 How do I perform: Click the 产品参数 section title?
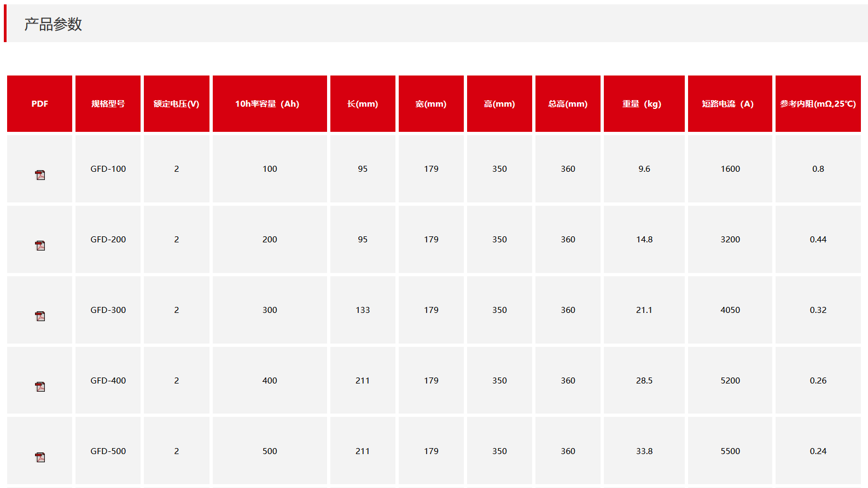coord(53,24)
